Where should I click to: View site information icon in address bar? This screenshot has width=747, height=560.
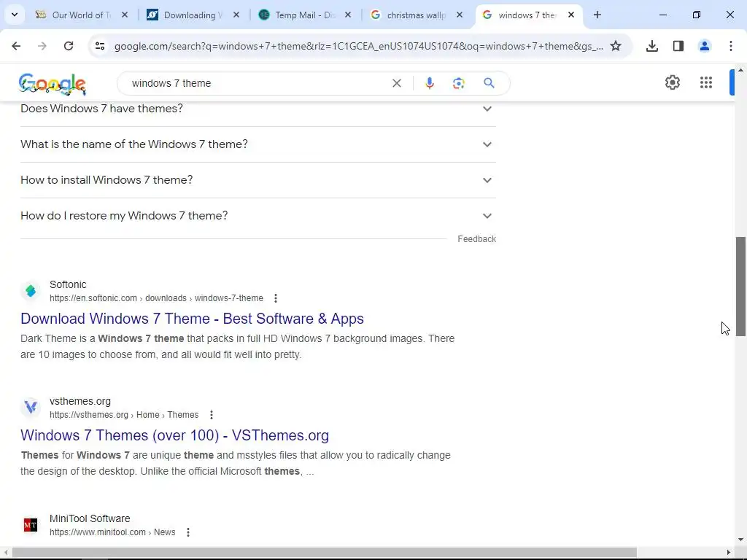click(x=99, y=46)
